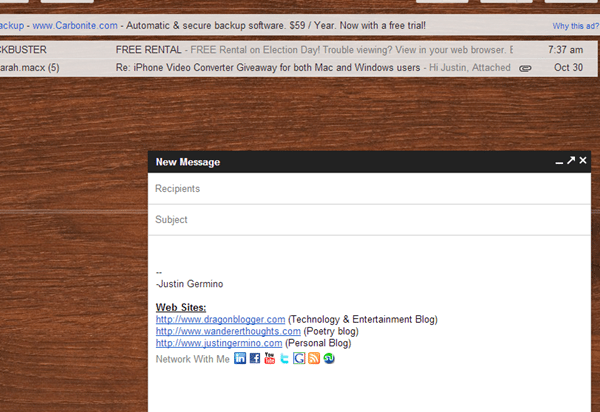Open the dragonblogger.com link
This screenshot has height=412, width=600.
point(220,319)
